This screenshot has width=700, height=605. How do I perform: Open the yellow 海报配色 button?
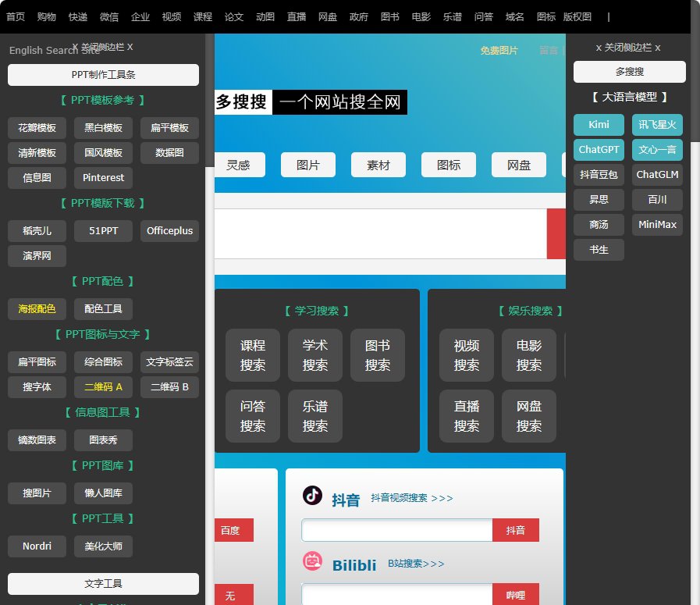pos(37,309)
